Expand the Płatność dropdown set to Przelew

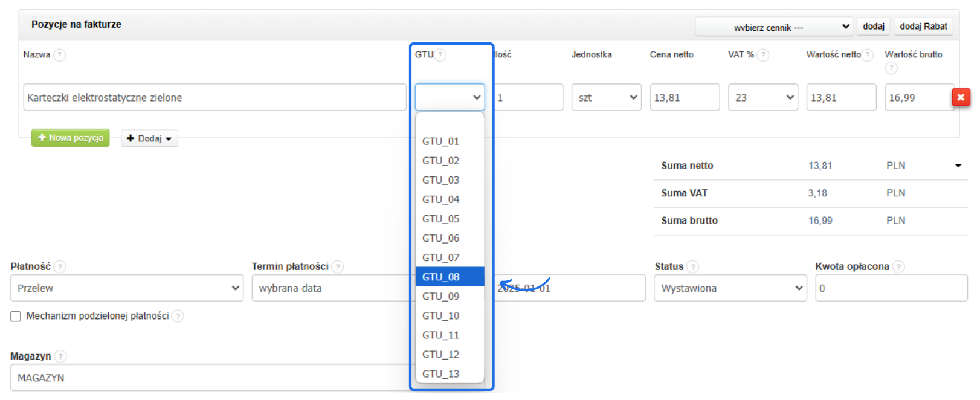pos(126,288)
